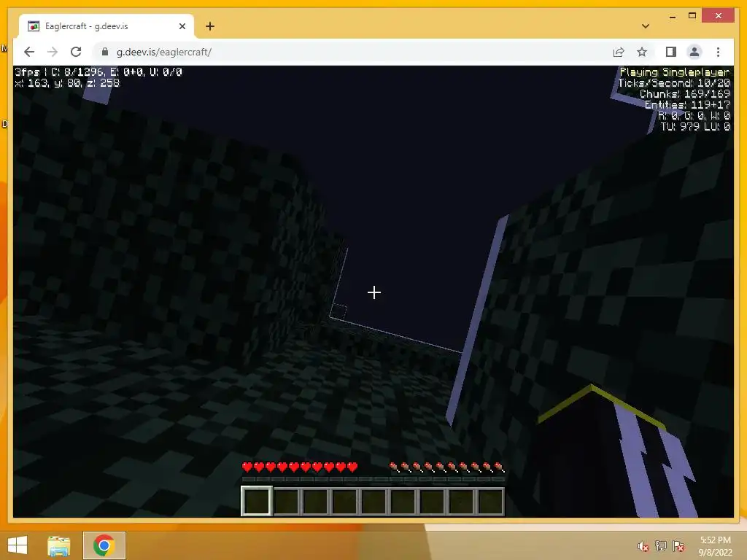Go back using the browser back arrow
This screenshot has width=747, height=560.
click(29, 52)
